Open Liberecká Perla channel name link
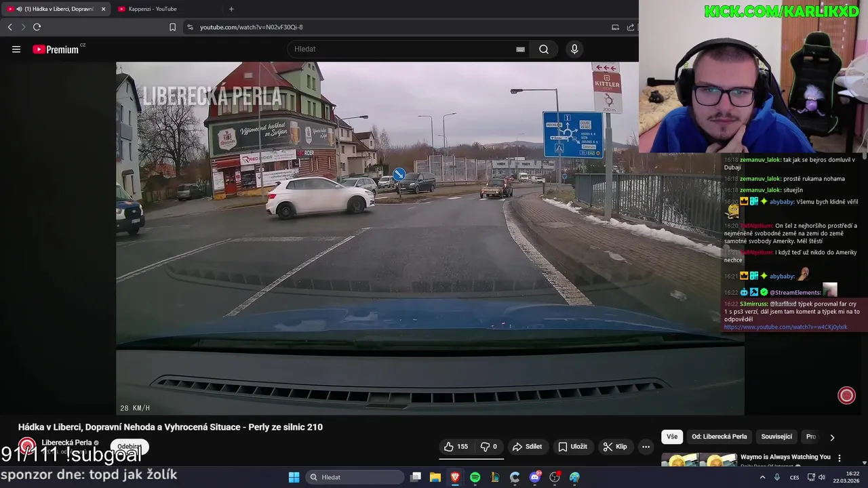Screen dimensions: 868x488 pyautogui.click(x=66, y=443)
